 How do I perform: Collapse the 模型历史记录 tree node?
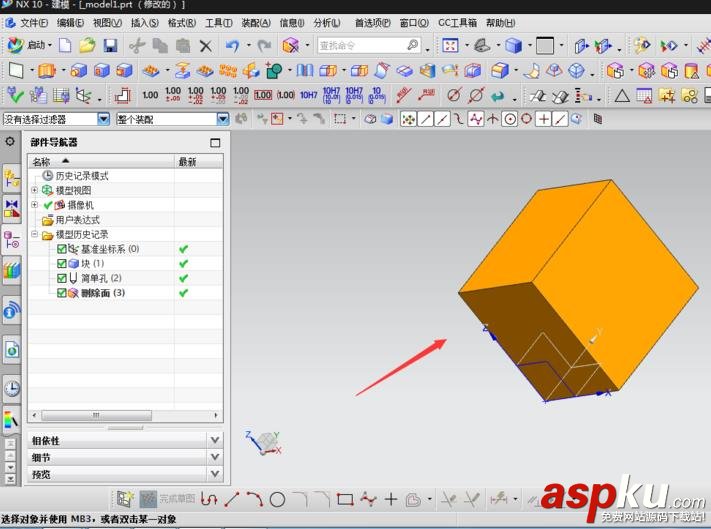[34, 234]
